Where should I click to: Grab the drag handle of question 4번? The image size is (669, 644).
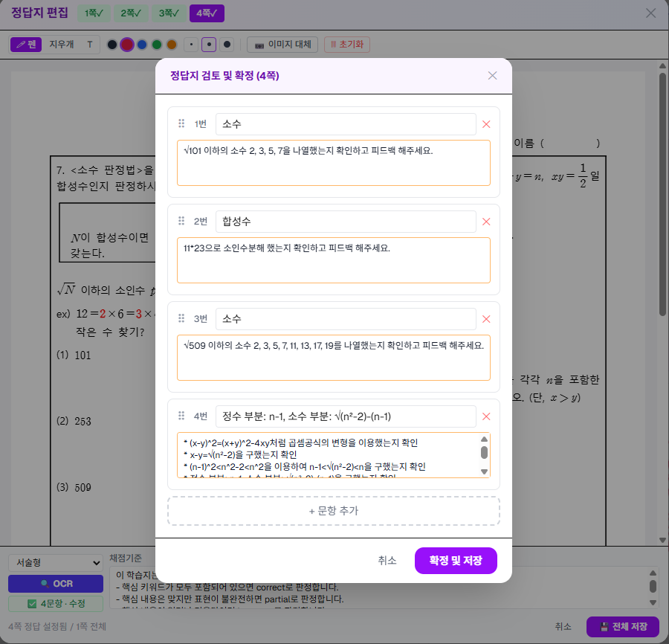(181, 416)
